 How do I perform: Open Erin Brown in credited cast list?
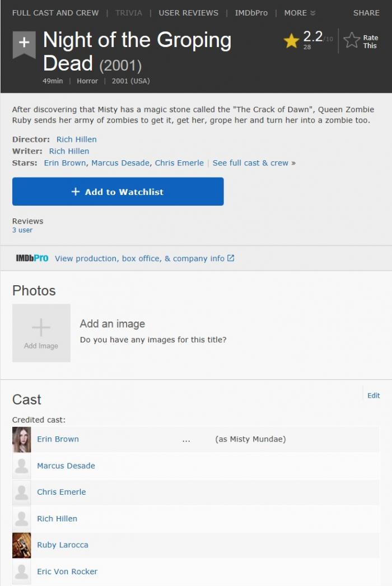click(x=58, y=439)
